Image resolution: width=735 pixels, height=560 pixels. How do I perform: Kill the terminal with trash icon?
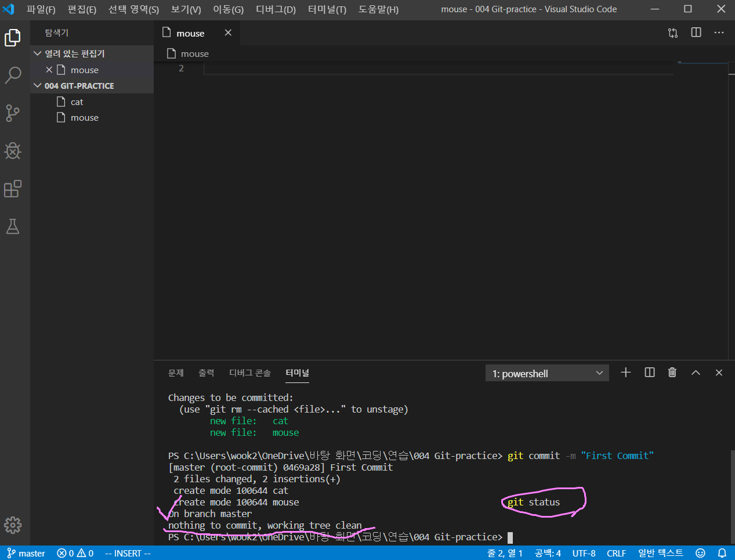pos(672,373)
